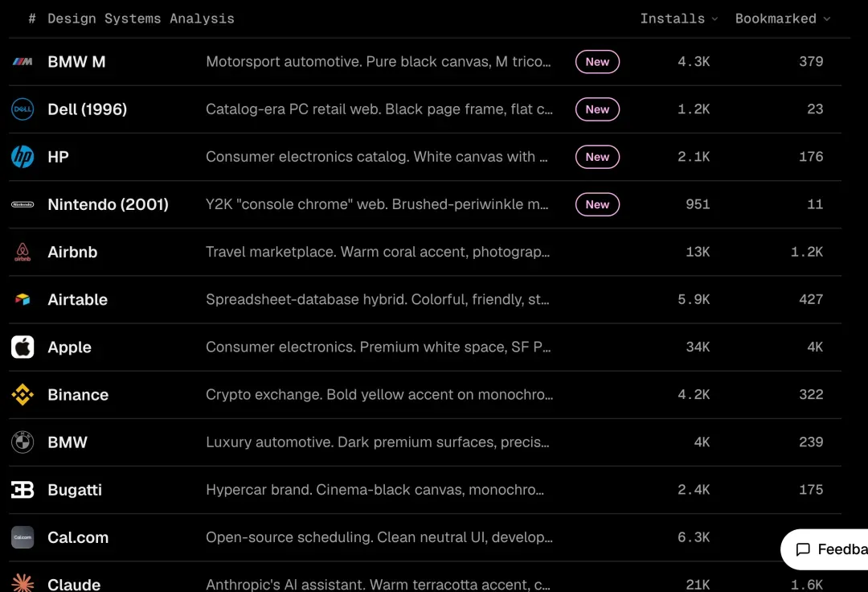Open the BMW roundel logo icon
Screen dimensions: 868x592
[x=23, y=442]
